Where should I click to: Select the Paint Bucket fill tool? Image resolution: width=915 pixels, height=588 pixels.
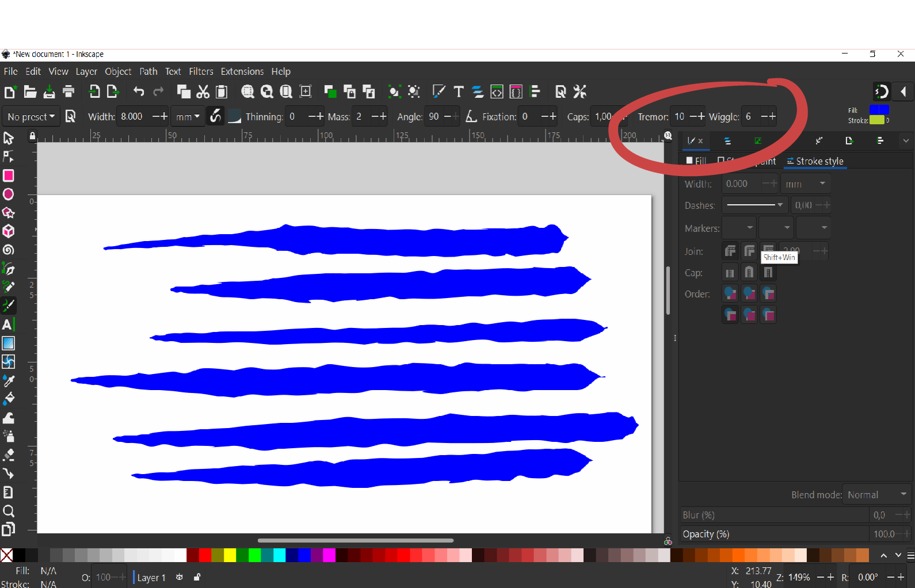[x=9, y=399]
